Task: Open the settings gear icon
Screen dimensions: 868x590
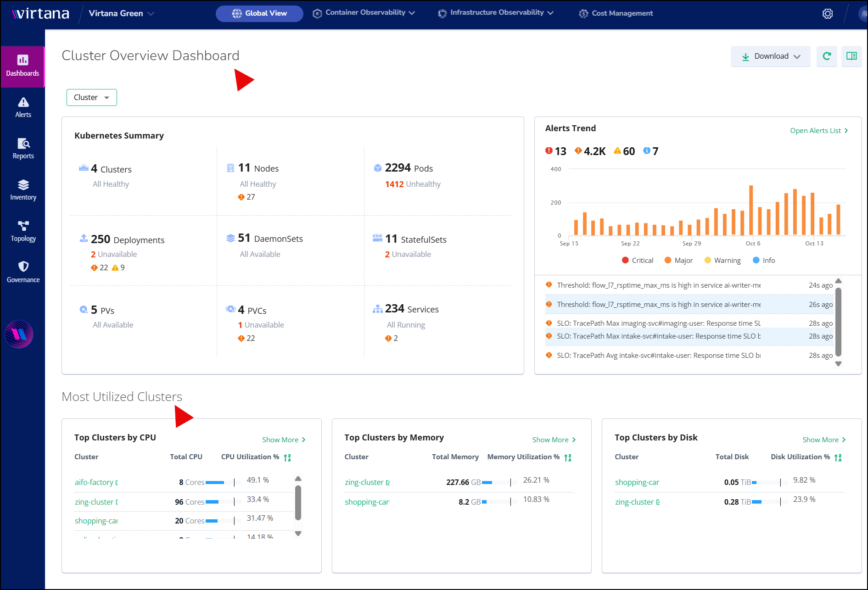Action: (827, 14)
